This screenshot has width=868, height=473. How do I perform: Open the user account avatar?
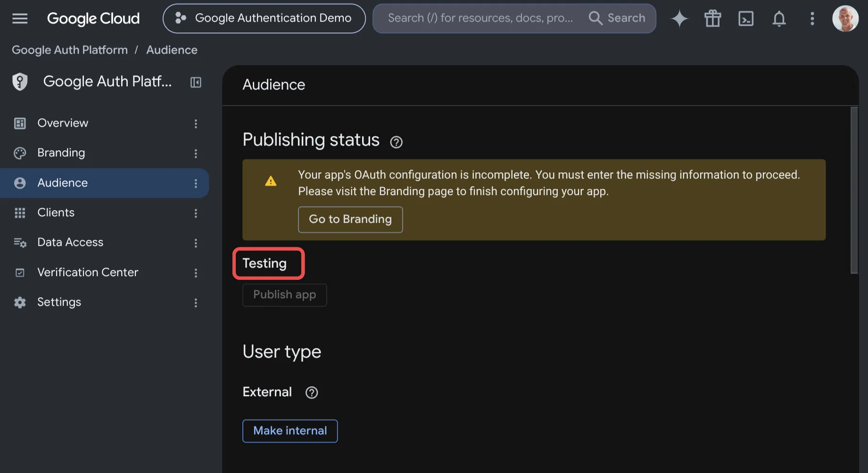pyautogui.click(x=845, y=18)
